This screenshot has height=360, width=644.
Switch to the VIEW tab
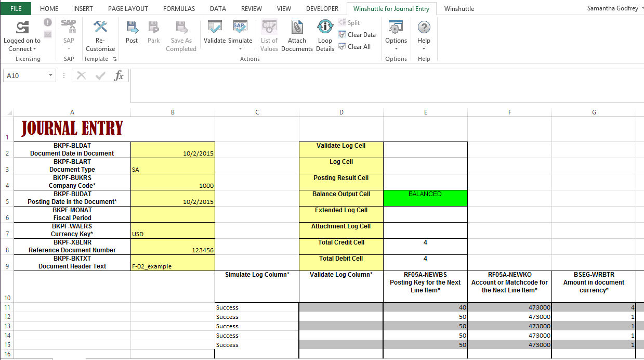pos(284,8)
